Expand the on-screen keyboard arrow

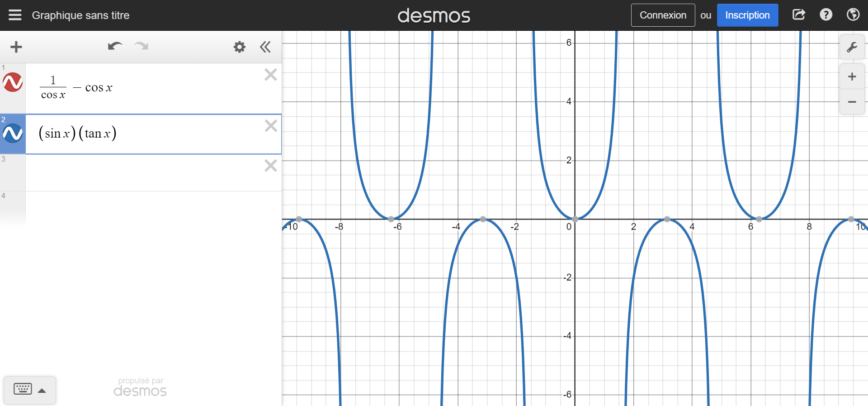coord(42,391)
